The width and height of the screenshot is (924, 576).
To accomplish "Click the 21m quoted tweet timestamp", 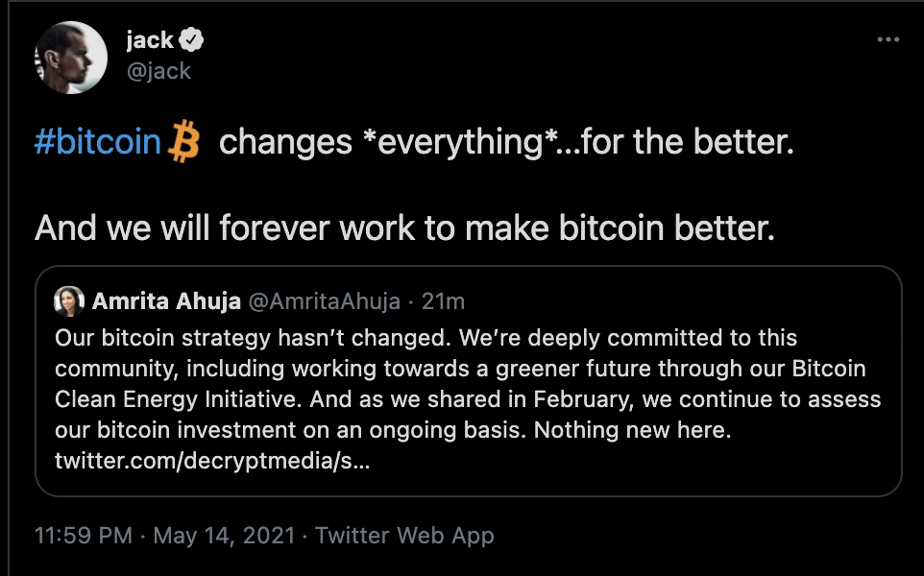I will click(x=444, y=301).
